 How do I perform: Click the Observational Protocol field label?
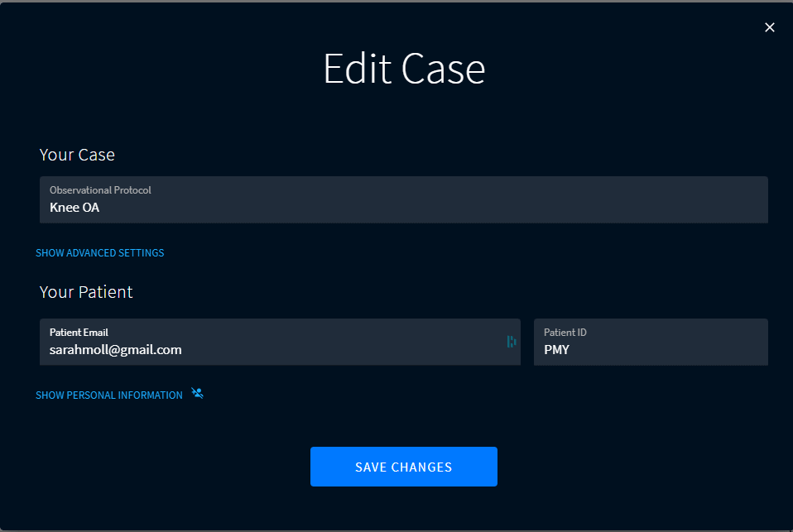pyautogui.click(x=100, y=190)
